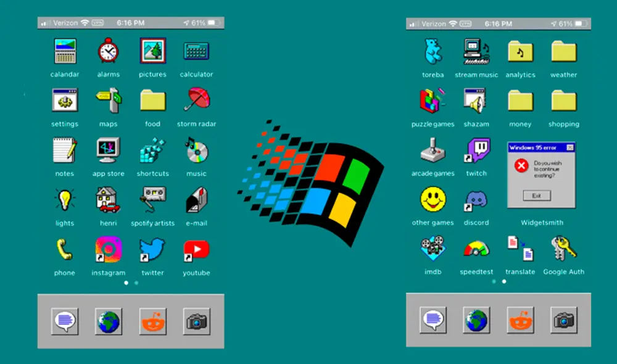Open the Twitch app
This screenshot has width=617, height=364.
(x=476, y=151)
